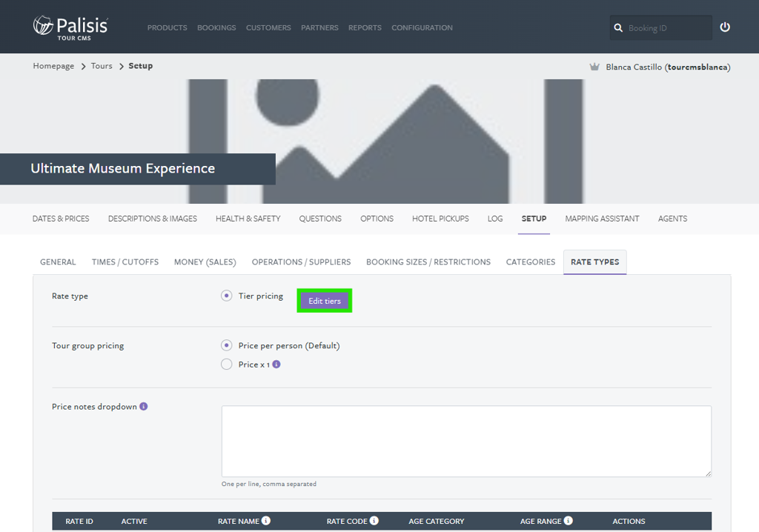Select Price per person (Default) option

pos(226,345)
